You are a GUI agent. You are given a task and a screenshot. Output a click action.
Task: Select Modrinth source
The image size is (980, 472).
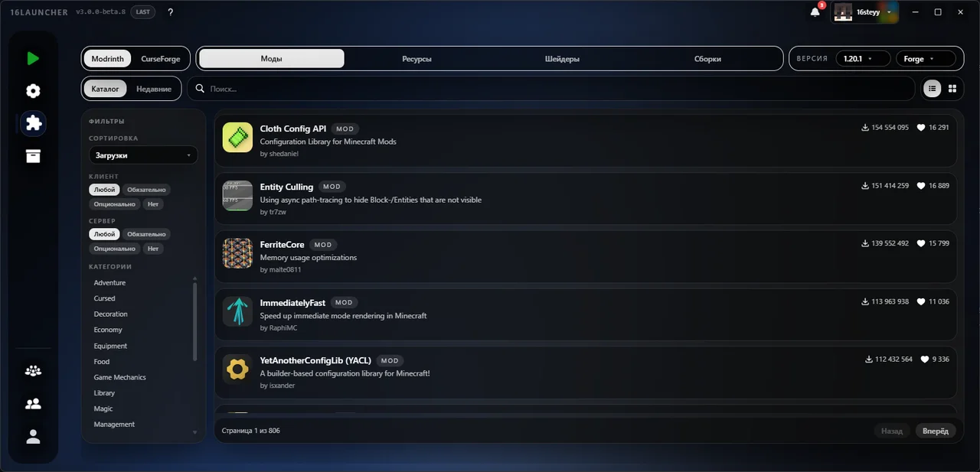pyautogui.click(x=108, y=59)
